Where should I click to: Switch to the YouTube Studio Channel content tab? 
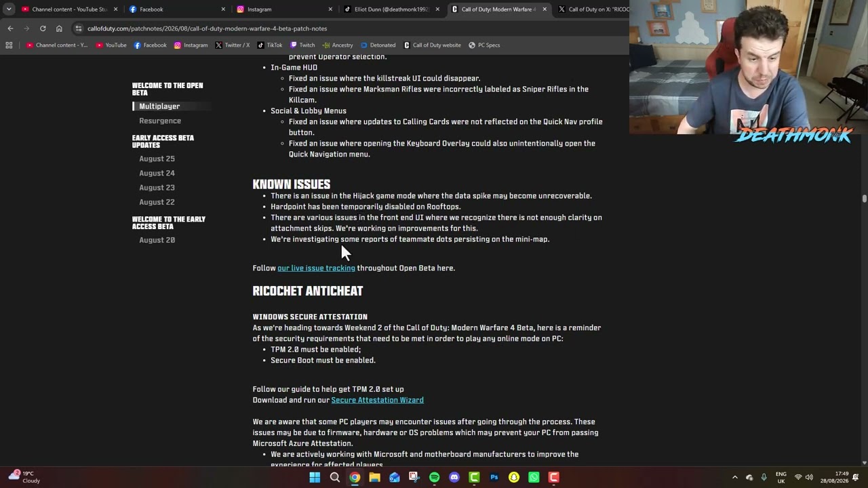tap(68, 9)
